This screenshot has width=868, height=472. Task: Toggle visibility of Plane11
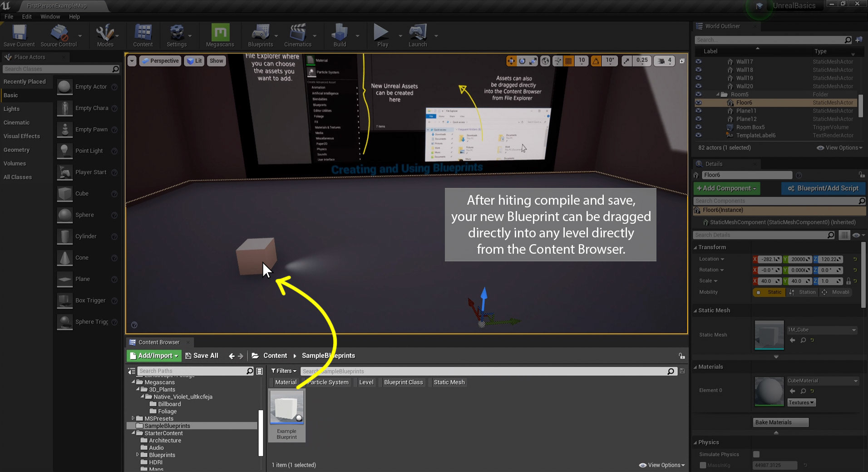(x=698, y=111)
